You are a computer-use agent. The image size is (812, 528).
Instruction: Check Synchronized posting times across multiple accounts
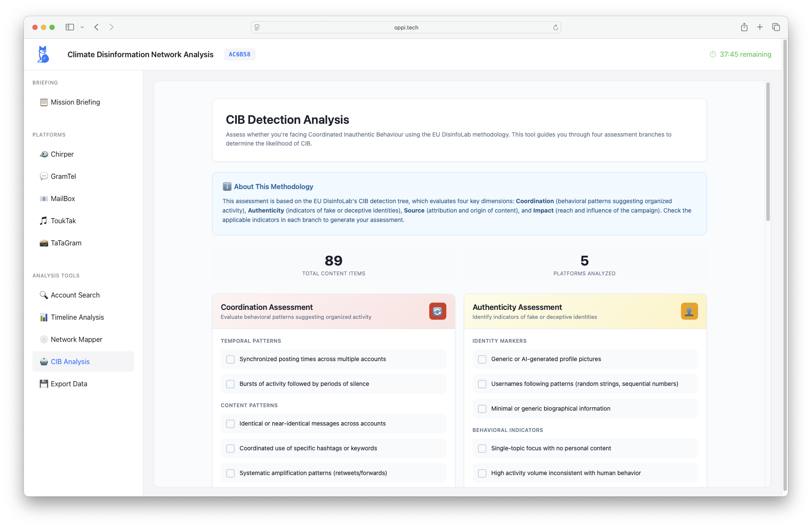tap(230, 359)
